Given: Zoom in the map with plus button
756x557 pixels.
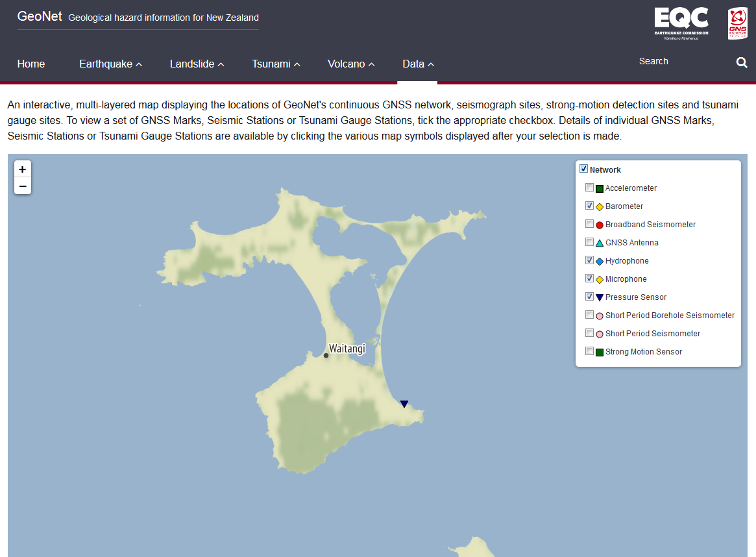Looking at the screenshot, I should pyautogui.click(x=23, y=169).
